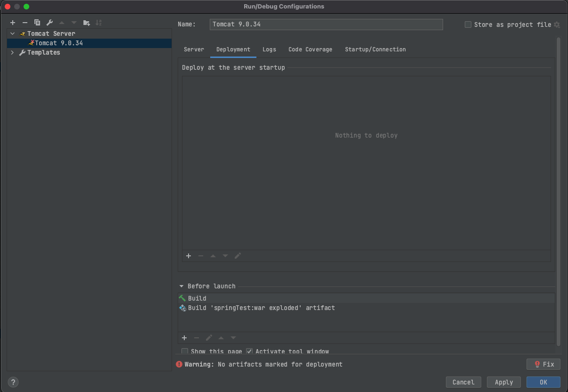The height and width of the screenshot is (392, 568).
Task: Remove before launch task minus icon
Action: [197, 338]
